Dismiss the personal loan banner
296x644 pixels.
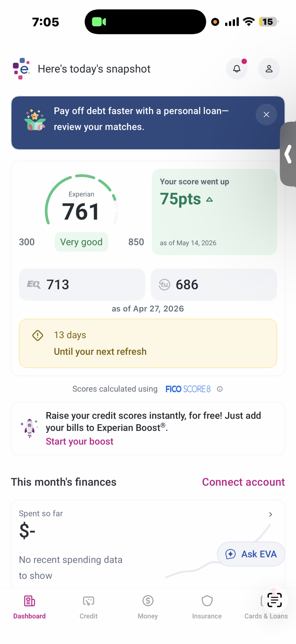click(x=266, y=114)
